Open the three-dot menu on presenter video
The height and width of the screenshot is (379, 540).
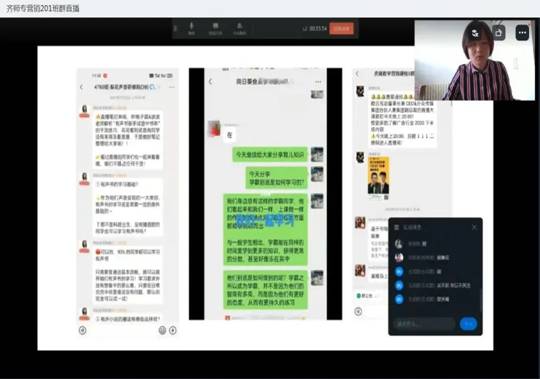tap(522, 33)
